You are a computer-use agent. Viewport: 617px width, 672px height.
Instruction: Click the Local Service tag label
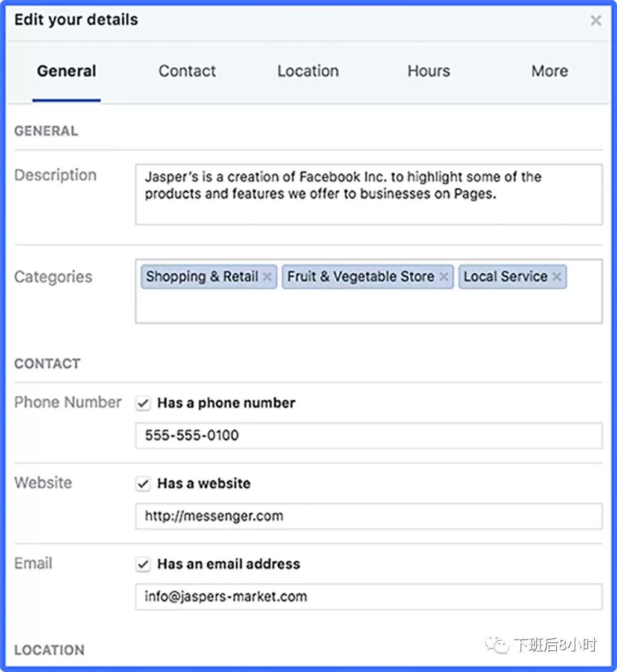(x=505, y=277)
